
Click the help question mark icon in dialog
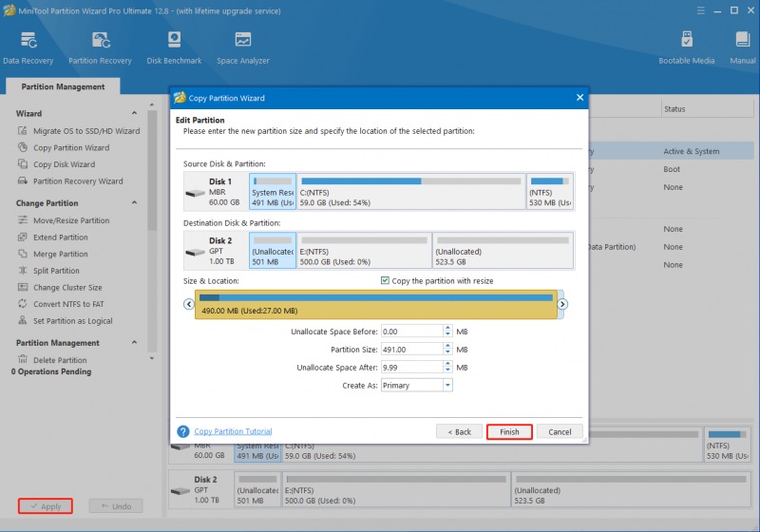tap(183, 431)
